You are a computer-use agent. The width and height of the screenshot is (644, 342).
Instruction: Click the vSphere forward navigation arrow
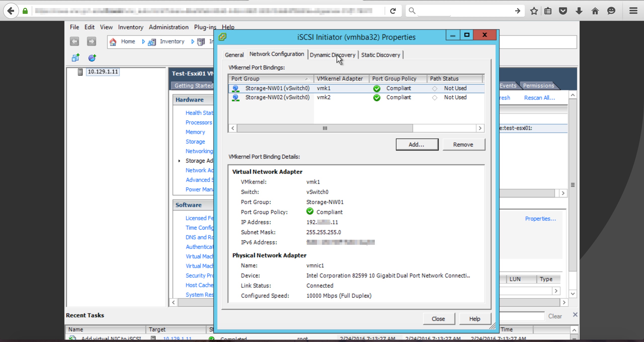coord(91,42)
